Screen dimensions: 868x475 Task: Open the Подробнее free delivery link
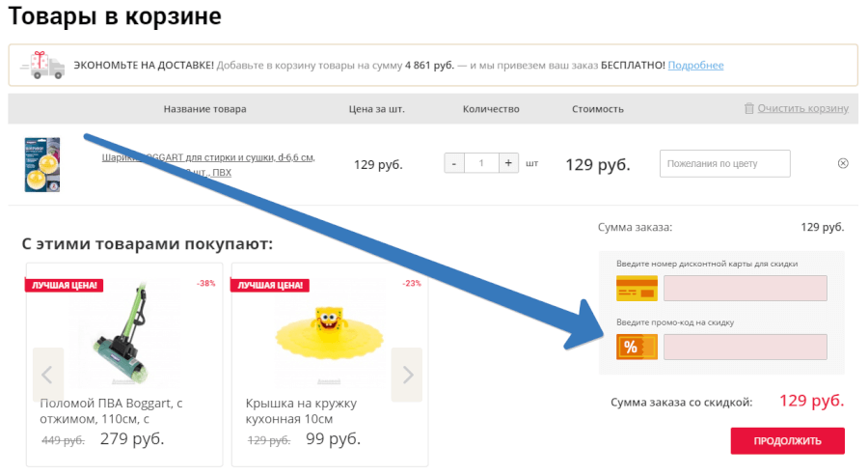(x=695, y=66)
